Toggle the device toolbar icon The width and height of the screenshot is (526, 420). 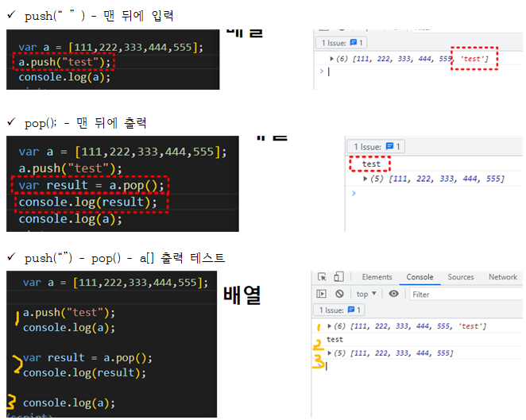[x=338, y=277]
